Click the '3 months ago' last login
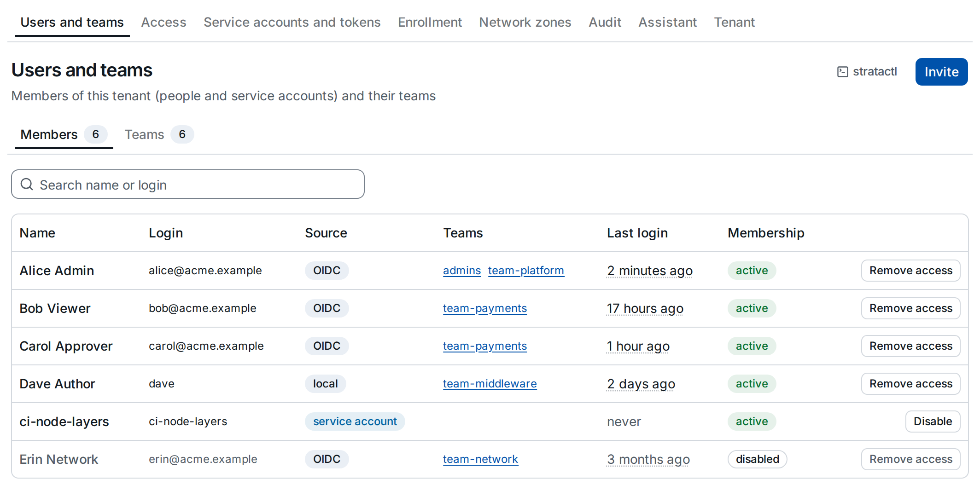Viewport: 980px width, 485px height. [648, 459]
